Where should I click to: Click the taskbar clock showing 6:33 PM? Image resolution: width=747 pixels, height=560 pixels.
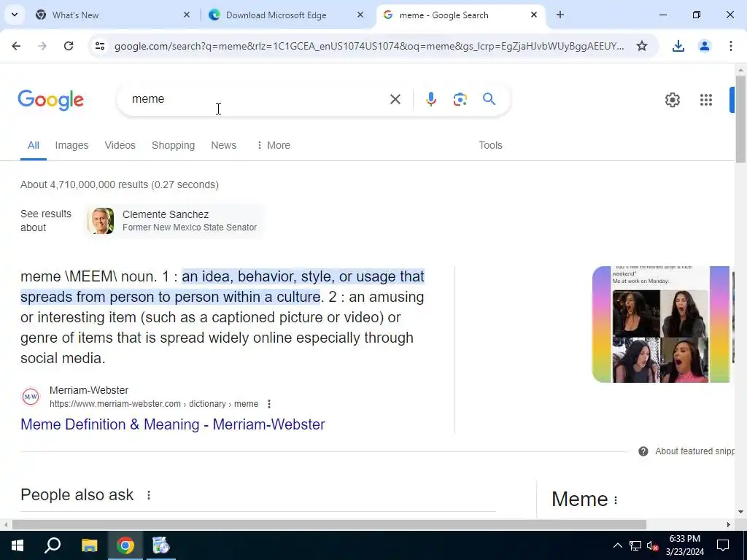[684, 545]
